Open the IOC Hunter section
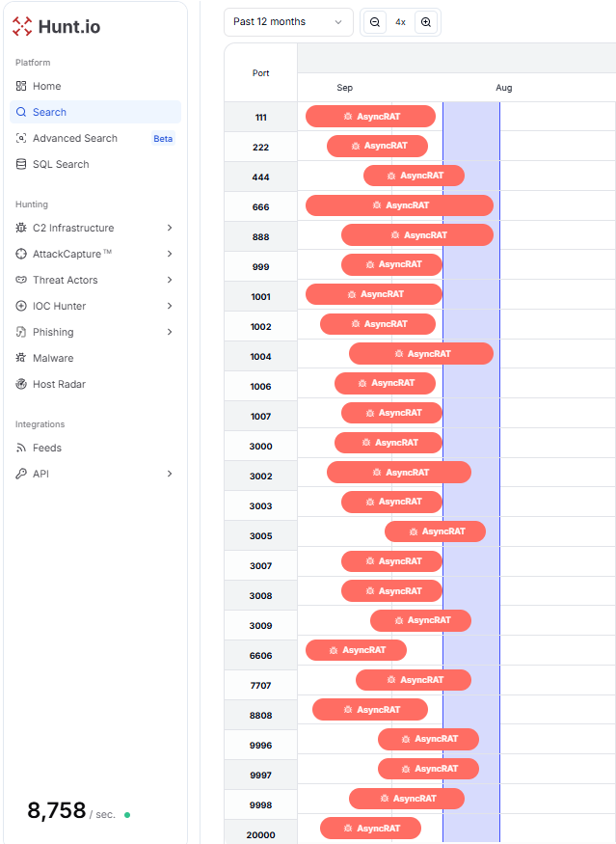Screen dimensions: 616x844 (x=95, y=306)
